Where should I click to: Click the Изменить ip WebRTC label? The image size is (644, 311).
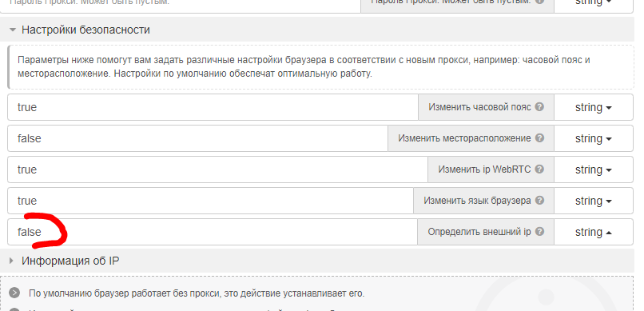[485, 169]
